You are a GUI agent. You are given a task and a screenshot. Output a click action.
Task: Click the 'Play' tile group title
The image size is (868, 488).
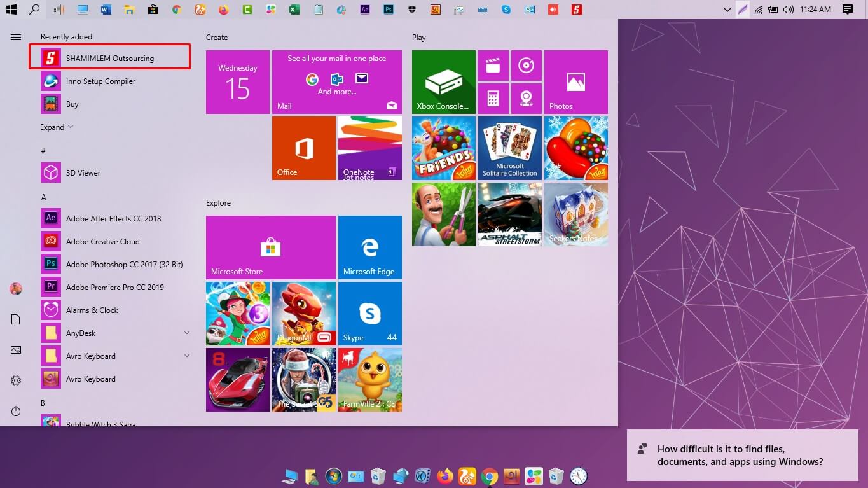418,38
